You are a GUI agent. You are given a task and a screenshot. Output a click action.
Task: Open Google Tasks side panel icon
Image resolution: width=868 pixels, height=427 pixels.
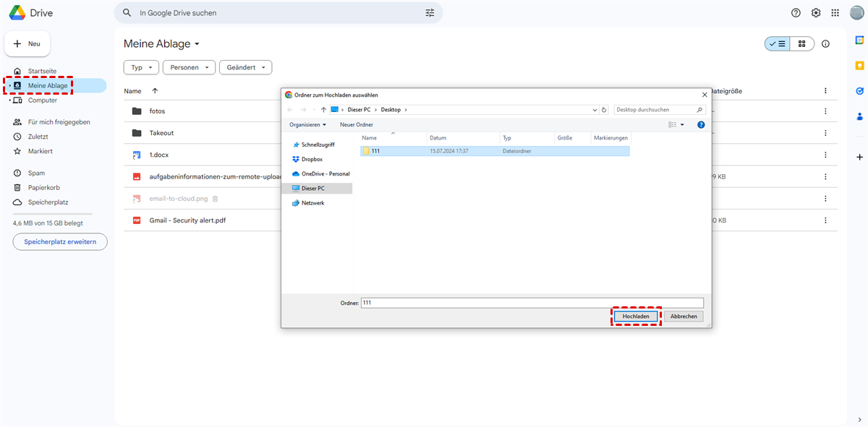coord(859,91)
